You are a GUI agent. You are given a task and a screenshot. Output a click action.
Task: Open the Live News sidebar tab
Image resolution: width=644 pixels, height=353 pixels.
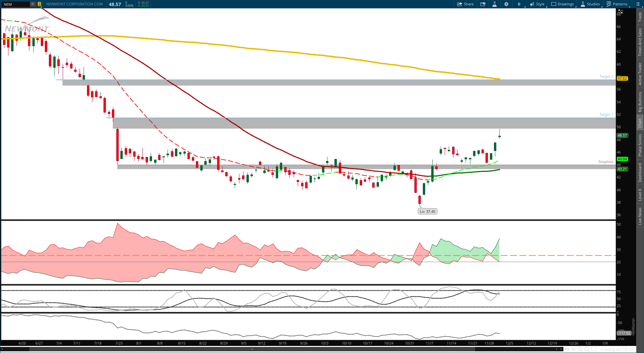pyautogui.click(x=640, y=216)
